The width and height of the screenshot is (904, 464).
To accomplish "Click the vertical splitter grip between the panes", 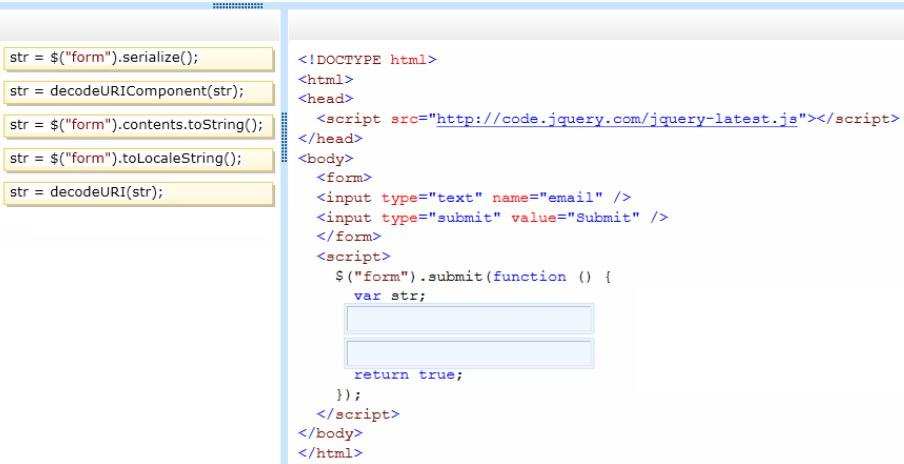I will tap(284, 137).
